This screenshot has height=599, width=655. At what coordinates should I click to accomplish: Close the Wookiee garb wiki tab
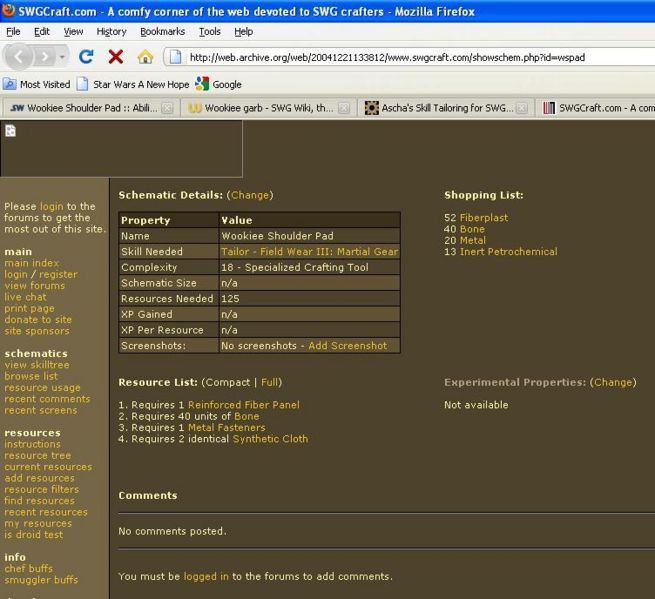345,108
